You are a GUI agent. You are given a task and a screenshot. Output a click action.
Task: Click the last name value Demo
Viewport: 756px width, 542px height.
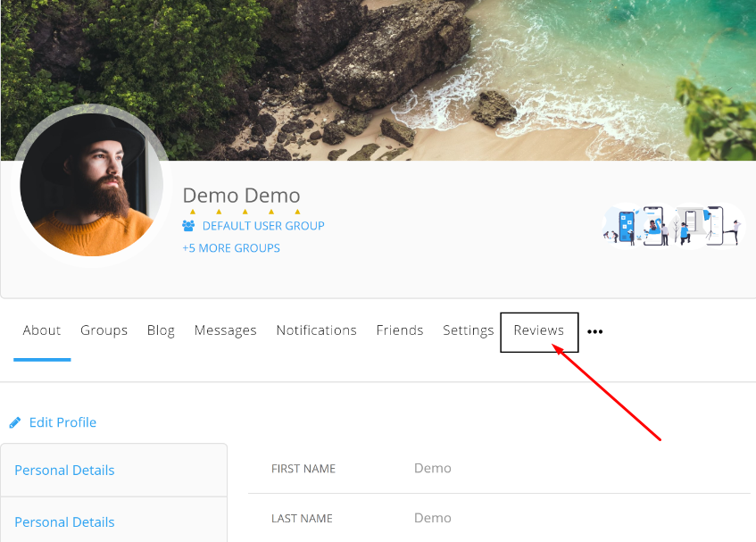click(433, 518)
